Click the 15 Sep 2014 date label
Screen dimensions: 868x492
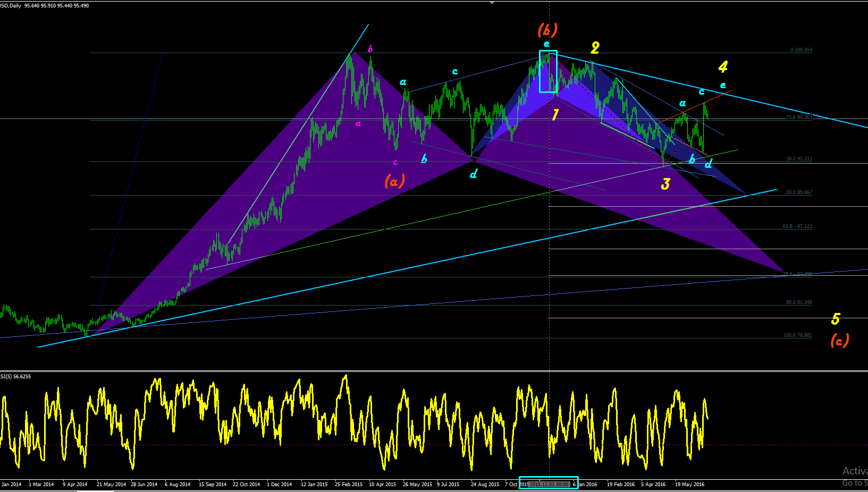(213, 484)
